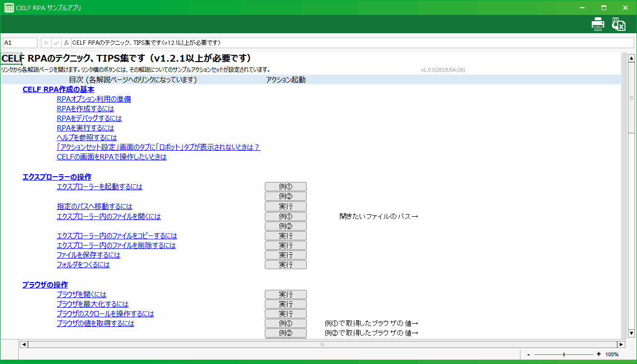Run 例① beside エクスプローラーを起動するには
This screenshot has width=637, height=364.
[286, 186]
